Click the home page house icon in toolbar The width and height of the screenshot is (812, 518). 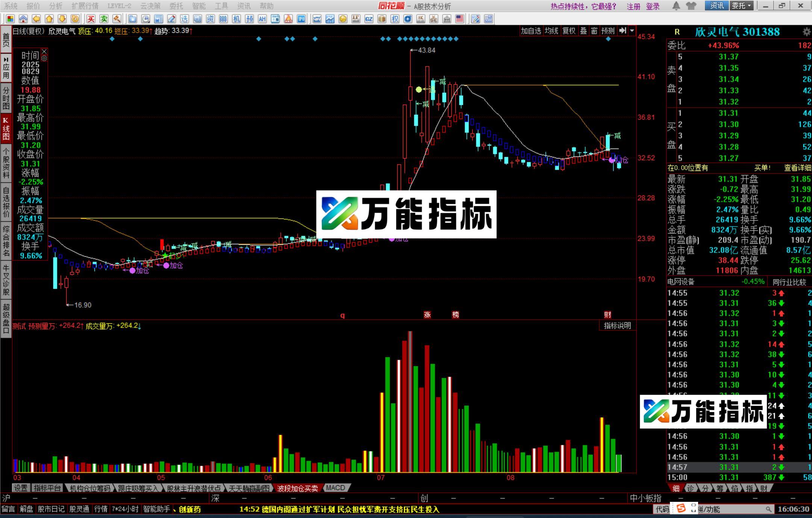pos(23,19)
